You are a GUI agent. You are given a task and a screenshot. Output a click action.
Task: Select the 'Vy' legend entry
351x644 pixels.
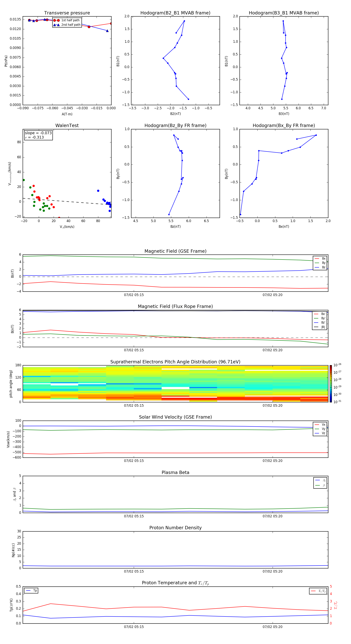tap(320, 429)
